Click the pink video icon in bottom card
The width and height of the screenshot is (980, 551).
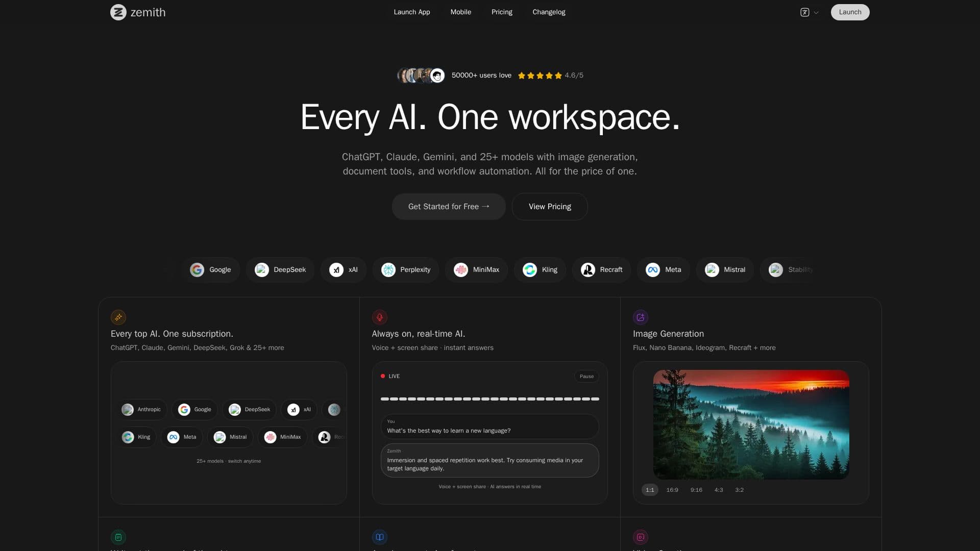(x=641, y=537)
